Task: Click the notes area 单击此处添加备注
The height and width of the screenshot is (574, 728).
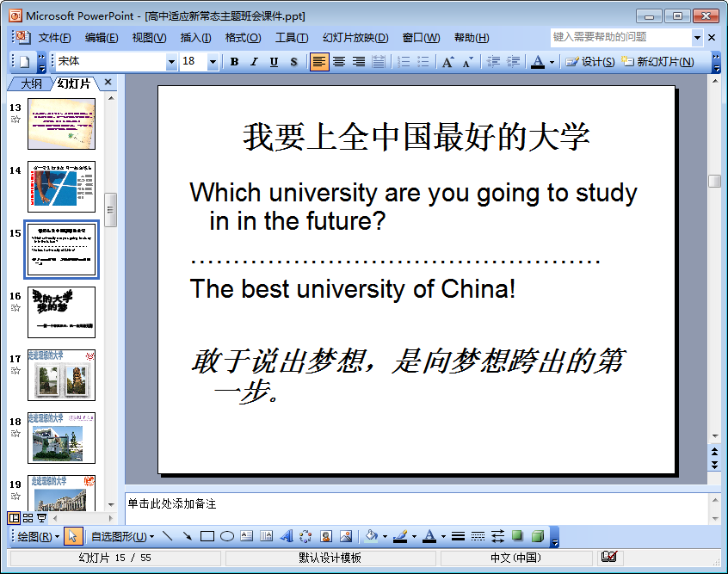Action: click(417, 509)
